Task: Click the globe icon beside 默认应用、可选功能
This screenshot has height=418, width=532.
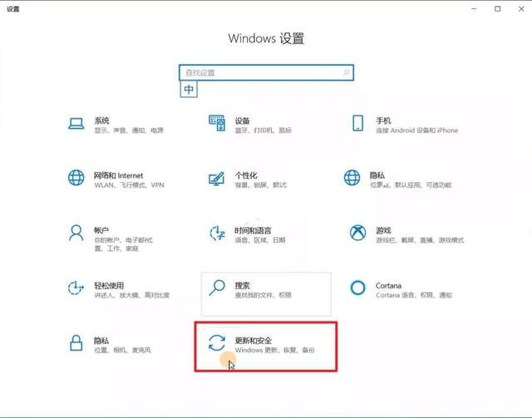Action: [352, 178]
